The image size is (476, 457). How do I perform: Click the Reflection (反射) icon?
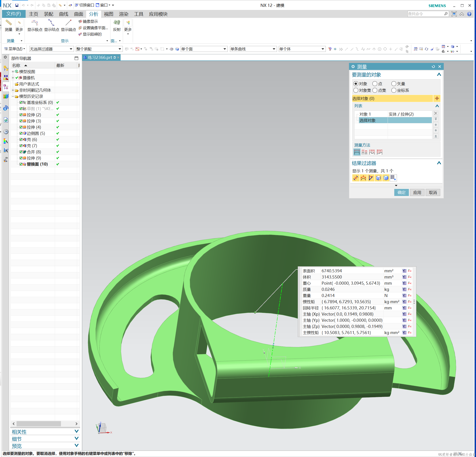(x=117, y=23)
